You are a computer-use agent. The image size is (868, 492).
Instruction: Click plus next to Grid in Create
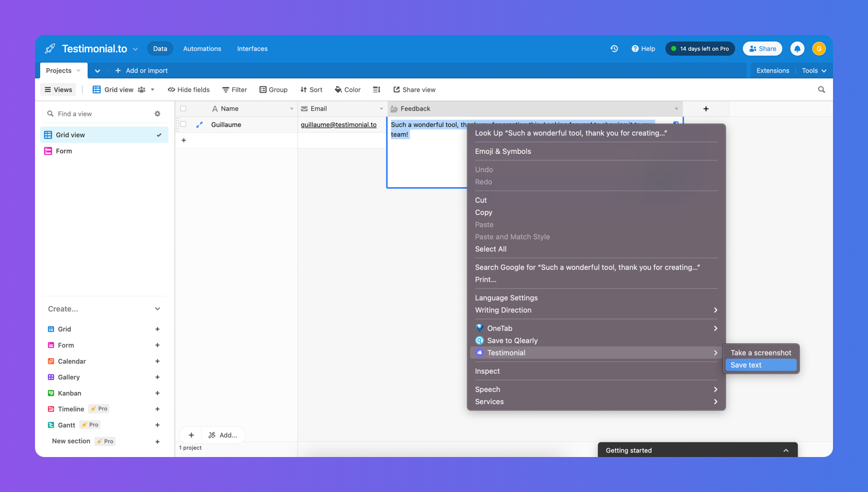[x=157, y=329]
